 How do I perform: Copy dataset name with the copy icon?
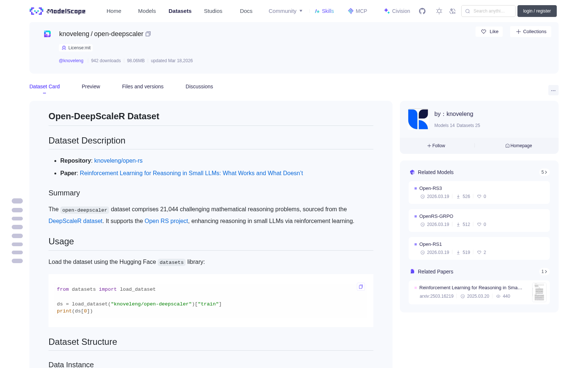148,34
